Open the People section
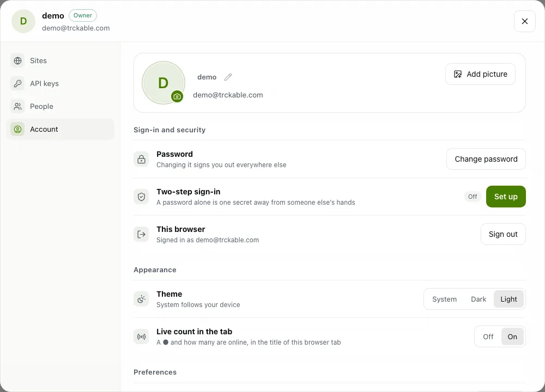This screenshot has height=392, width=545. (60, 107)
